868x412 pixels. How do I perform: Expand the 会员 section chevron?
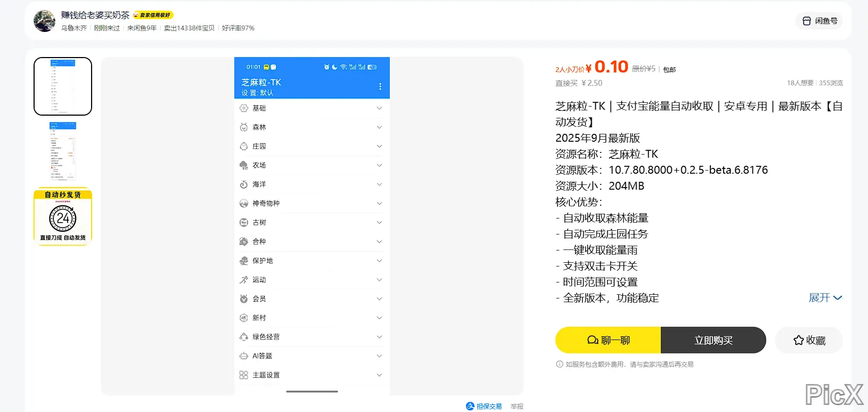point(379,299)
